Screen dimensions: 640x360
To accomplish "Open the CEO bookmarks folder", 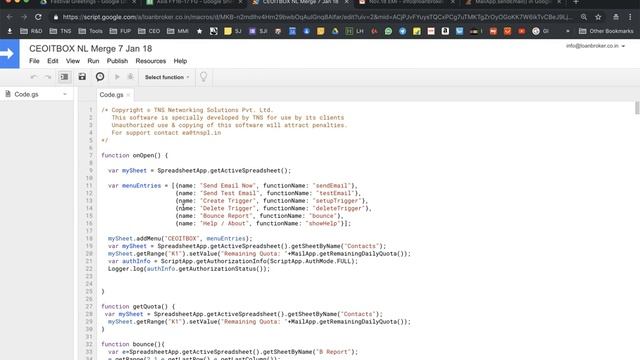I will 149,31.
